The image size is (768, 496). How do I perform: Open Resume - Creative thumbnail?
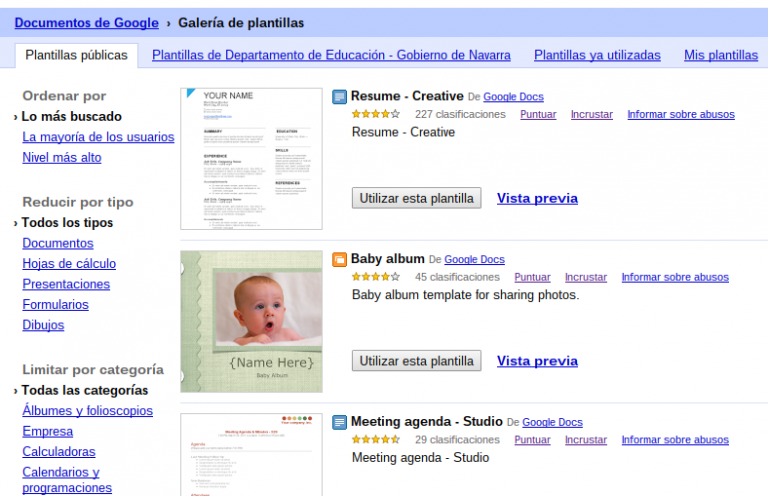pyautogui.click(x=251, y=159)
